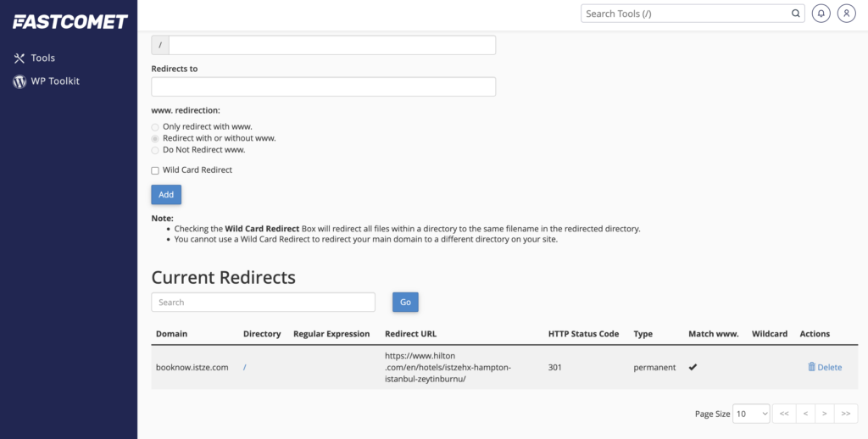Jump to the first page of redirects
Image resolution: width=868 pixels, height=439 pixels.
784,414
